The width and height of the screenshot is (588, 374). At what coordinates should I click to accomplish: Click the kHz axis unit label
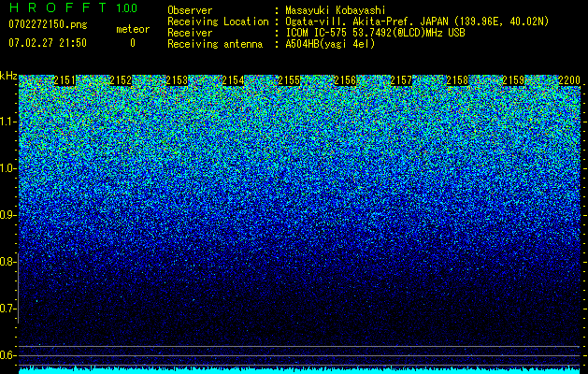(x=8, y=76)
